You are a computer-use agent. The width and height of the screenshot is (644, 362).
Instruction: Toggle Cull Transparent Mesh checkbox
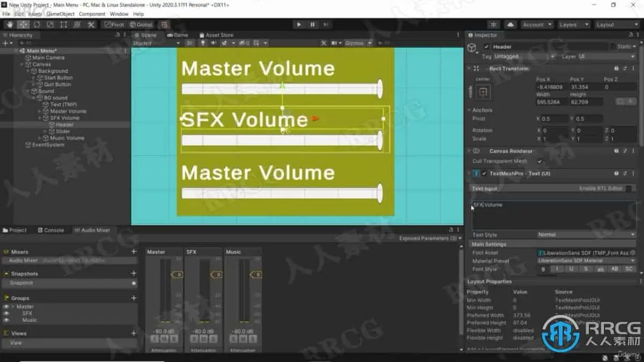point(540,161)
